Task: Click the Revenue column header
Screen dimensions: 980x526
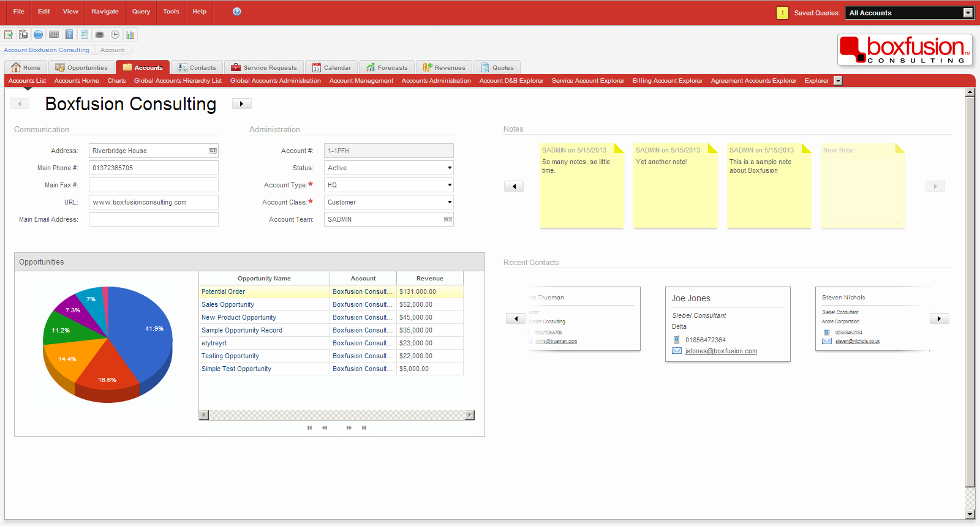Action: point(429,278)
